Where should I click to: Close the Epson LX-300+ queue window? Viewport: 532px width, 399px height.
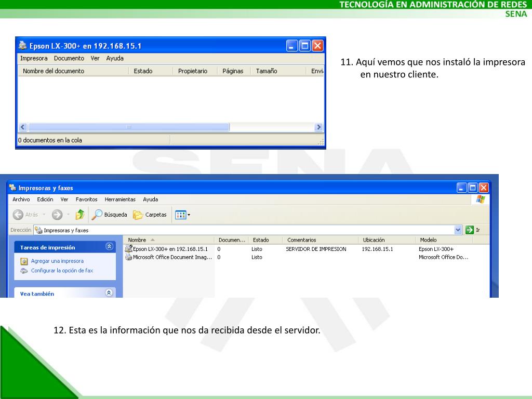317,46
